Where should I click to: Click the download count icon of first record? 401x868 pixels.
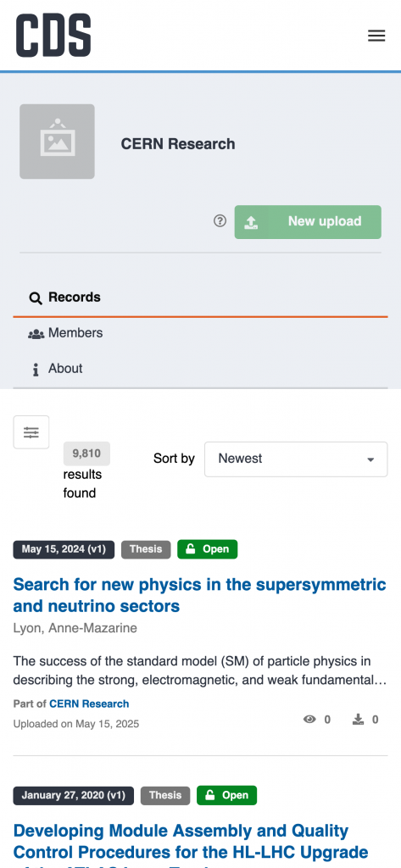358,719
